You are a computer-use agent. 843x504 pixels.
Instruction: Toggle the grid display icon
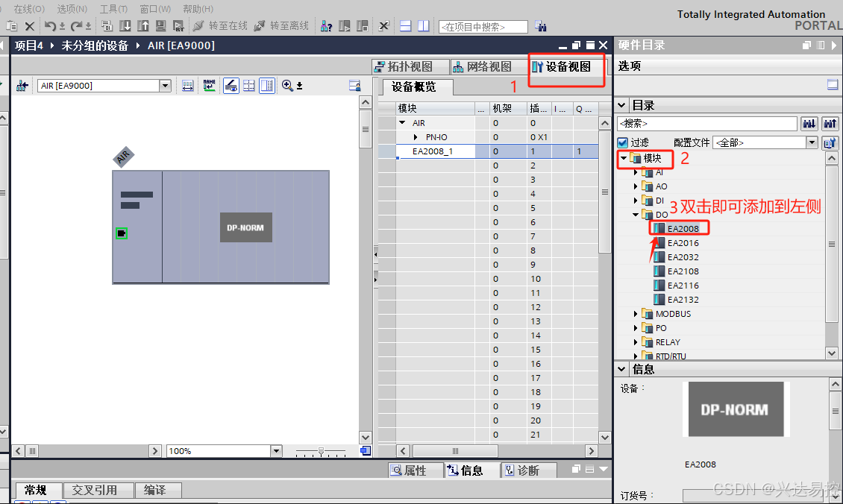click(249, 86)
